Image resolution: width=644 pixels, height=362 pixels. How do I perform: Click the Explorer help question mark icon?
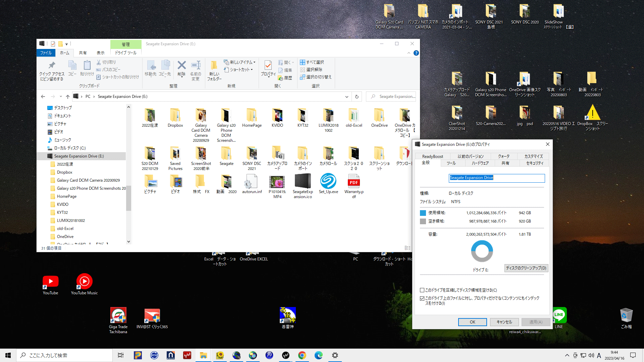416,53
